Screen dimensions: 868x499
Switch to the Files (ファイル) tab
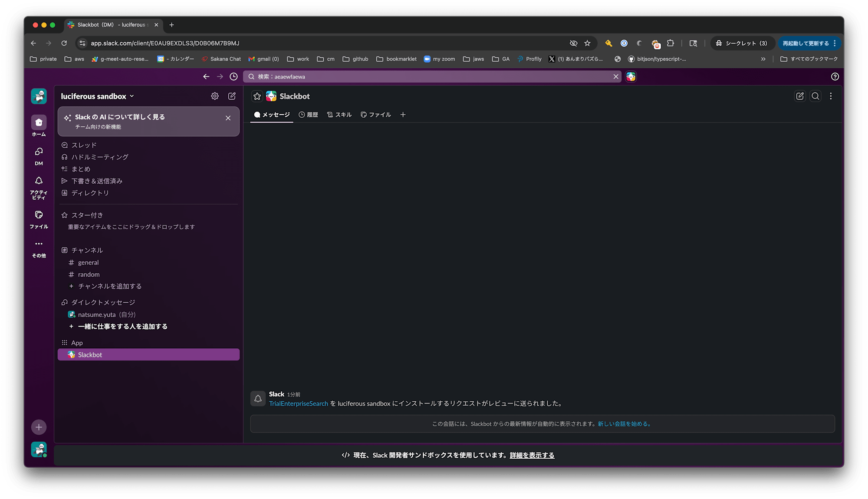coord(376,115)
